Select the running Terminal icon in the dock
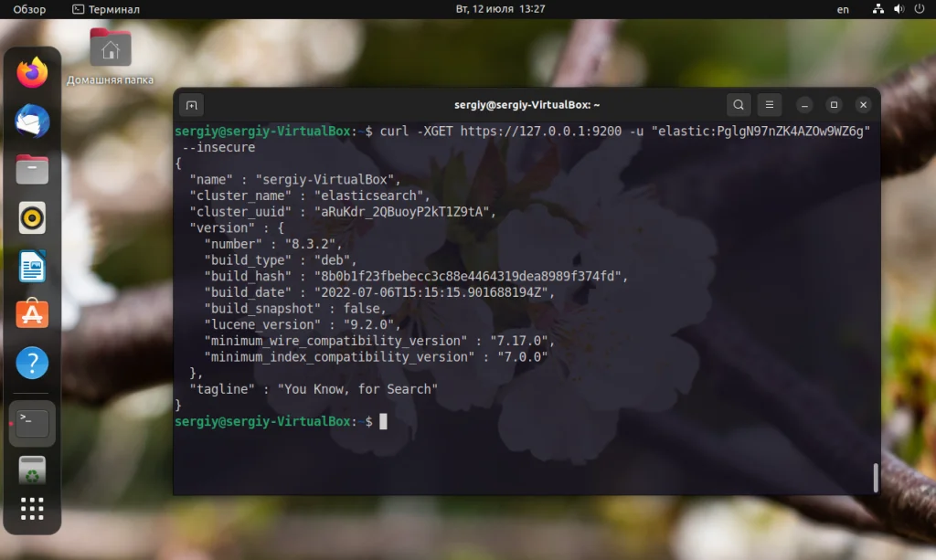The height and width of the screenshot is (560, 936). pyautogui.click(x=31, y=423)
